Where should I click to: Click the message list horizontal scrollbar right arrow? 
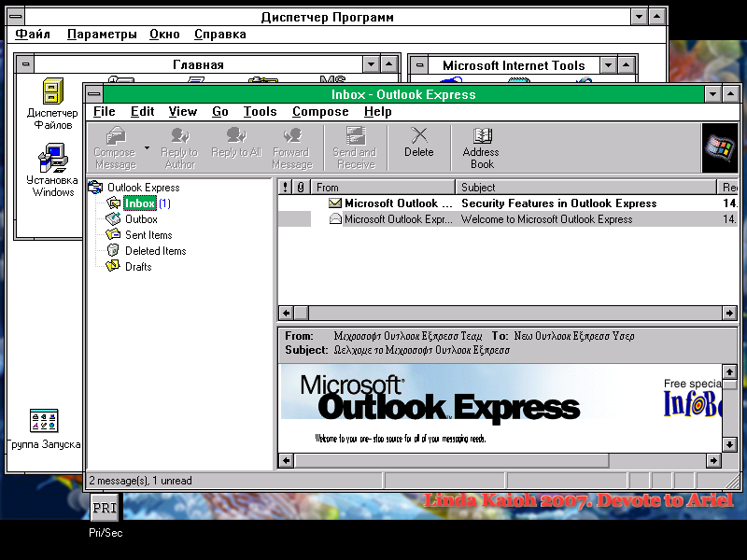coord(729,313)
